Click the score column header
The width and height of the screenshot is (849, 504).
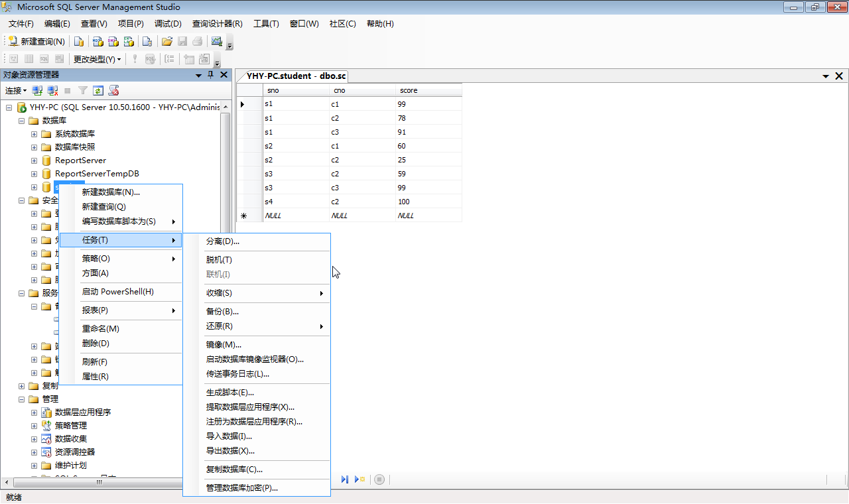click(428, 90)
